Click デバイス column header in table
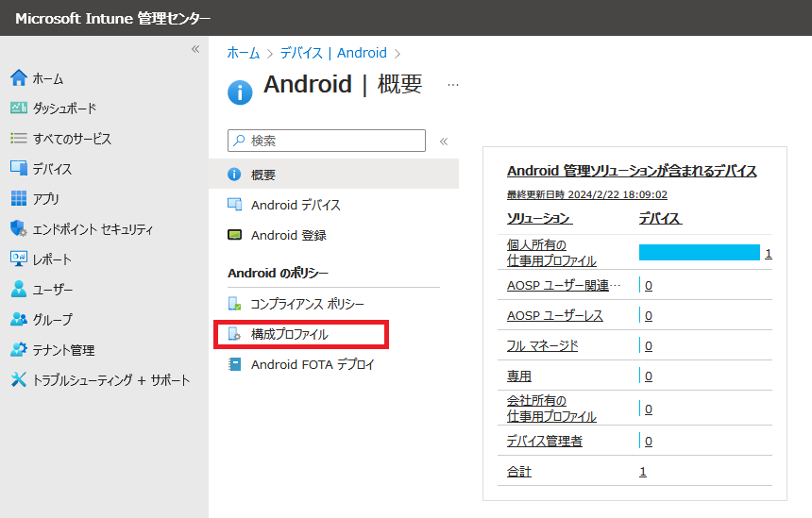The image size is (812, 518). coord(660,218)
